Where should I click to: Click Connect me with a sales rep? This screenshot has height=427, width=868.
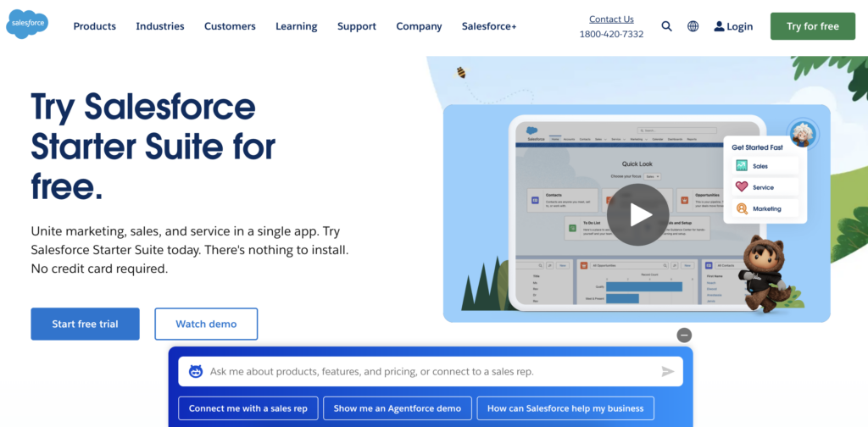tap(248, 408)
